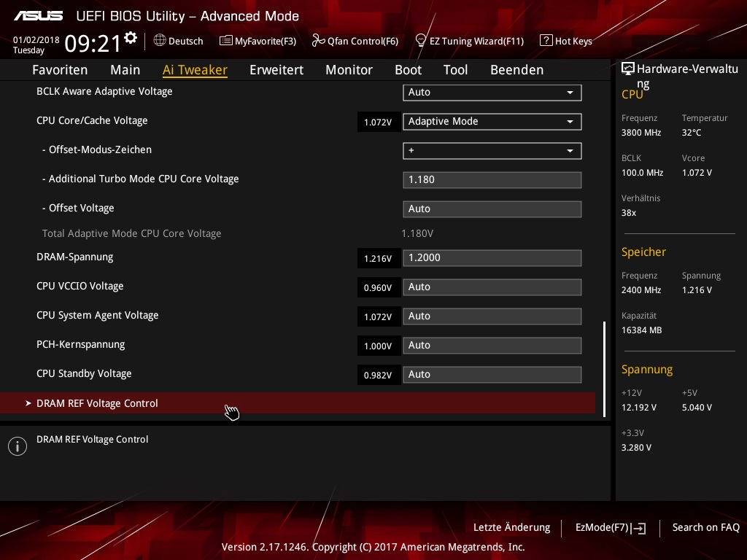Edit Offset Voltage Auto field
Screen dimensions: 747x560
click(492, 209)
